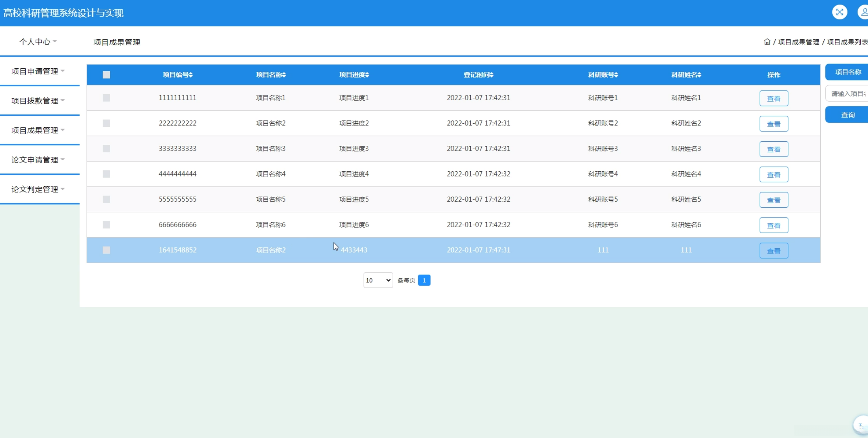Sort by 项目进度 column header
Image resolution: width=868 pixels, height=438 pixels.
point(354,75)
